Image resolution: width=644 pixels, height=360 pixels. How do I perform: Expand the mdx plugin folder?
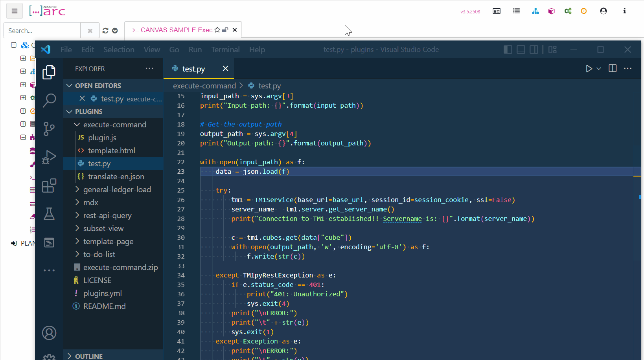point(77,202)
